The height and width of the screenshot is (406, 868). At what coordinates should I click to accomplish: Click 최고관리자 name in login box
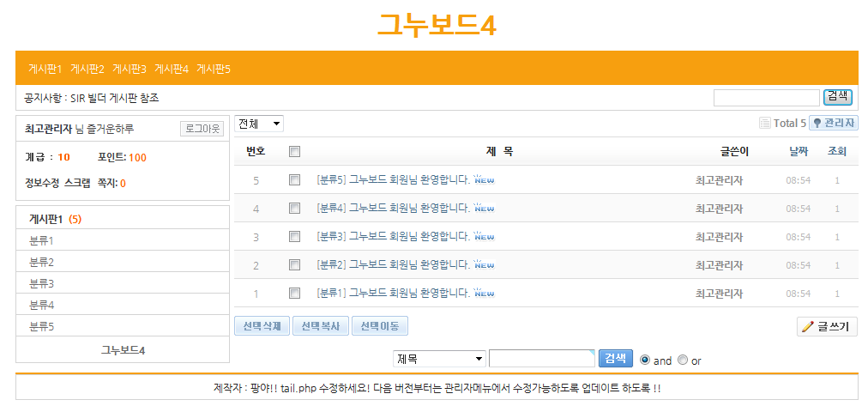click(49, 129)
